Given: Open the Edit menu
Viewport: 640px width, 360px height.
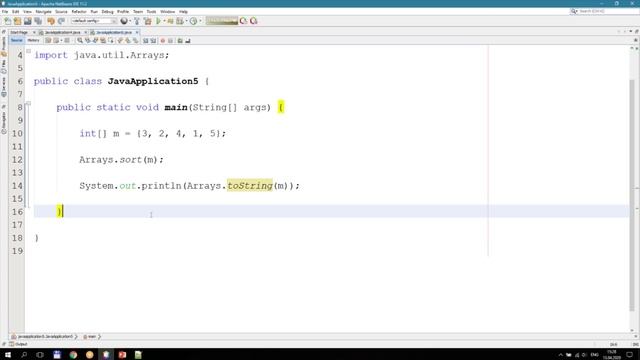Looking at the screenshot, I should click(16, 11).
